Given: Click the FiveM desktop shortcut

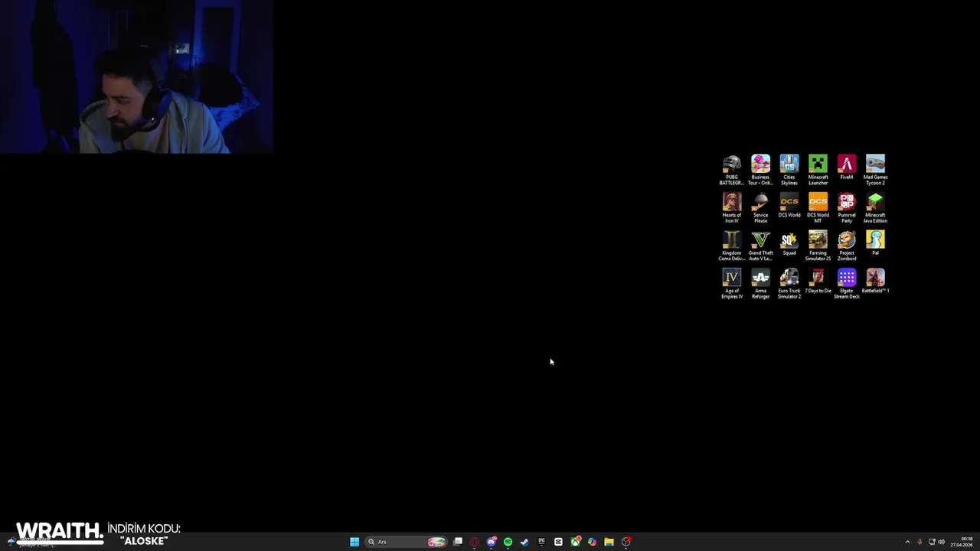Looking at the screenshot, I should (x=847, y=168).
